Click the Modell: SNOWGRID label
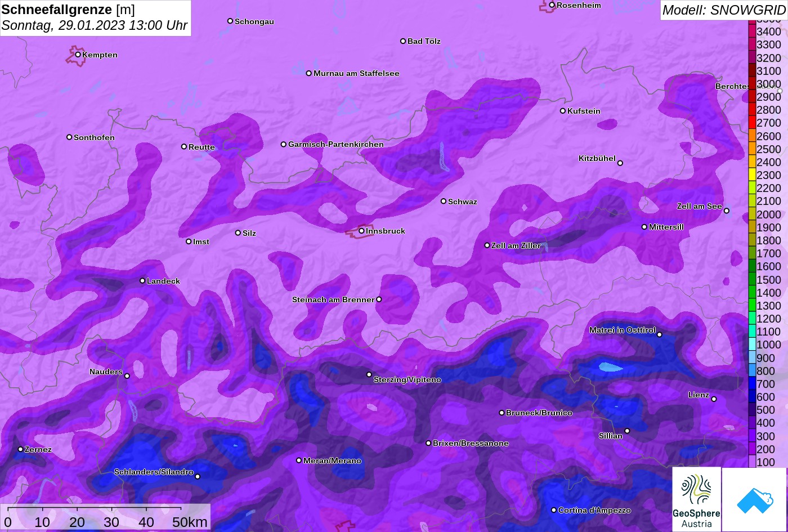Image resolution: width=788 pixels, height=532 pixels. [723, 10]
